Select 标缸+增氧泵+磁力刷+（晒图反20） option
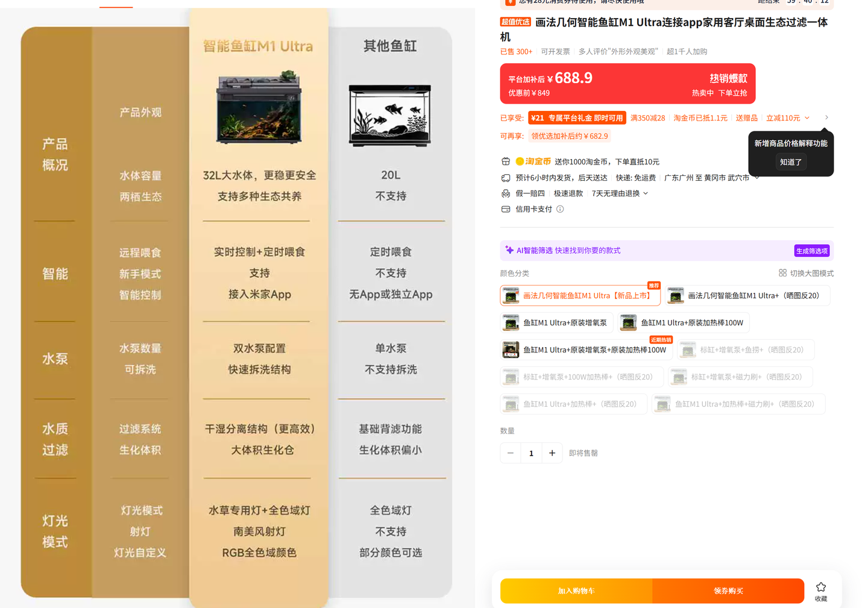Image resolution: width=868 pixels, height=608 pixels. (x=740, y=377)
